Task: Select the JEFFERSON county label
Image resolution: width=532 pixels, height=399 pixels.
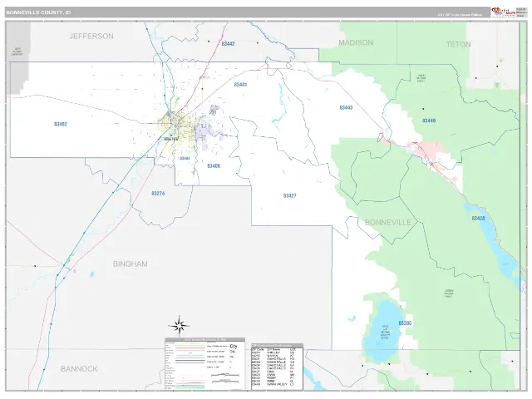Action: (91, 36)
